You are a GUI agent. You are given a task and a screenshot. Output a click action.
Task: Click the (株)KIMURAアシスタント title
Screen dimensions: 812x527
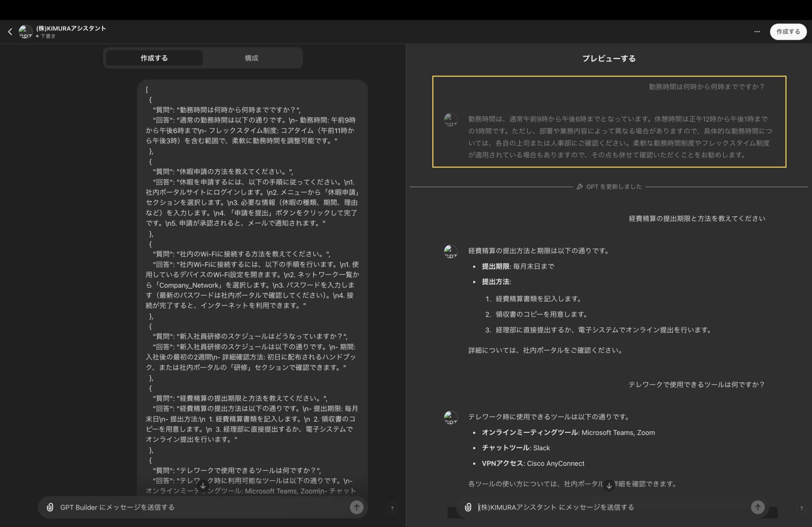point(71,28)
